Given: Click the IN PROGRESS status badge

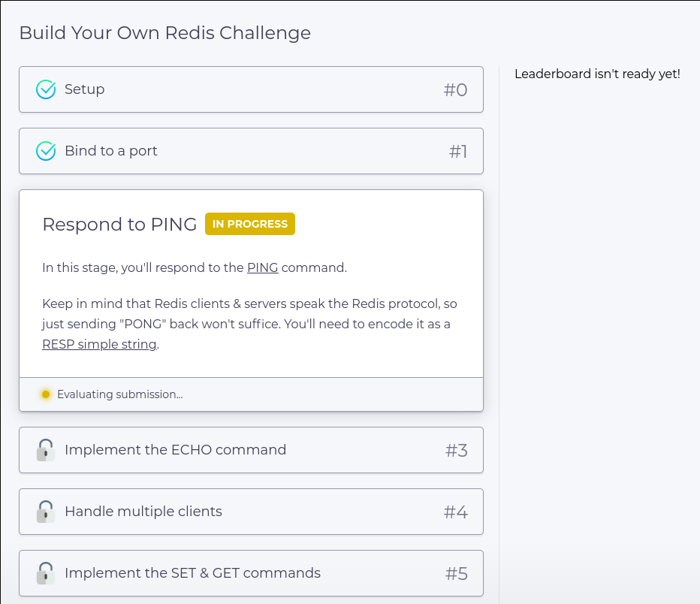Looking at the screenshot, I should pos(250,224).
